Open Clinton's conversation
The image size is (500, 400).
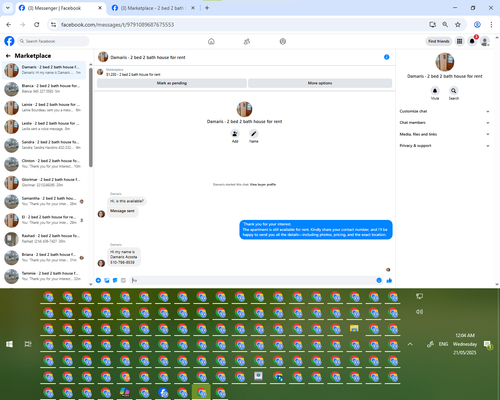click(x=44, y=164)
